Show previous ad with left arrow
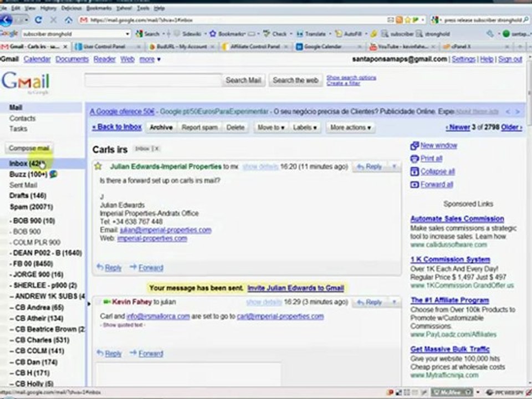 508,111
